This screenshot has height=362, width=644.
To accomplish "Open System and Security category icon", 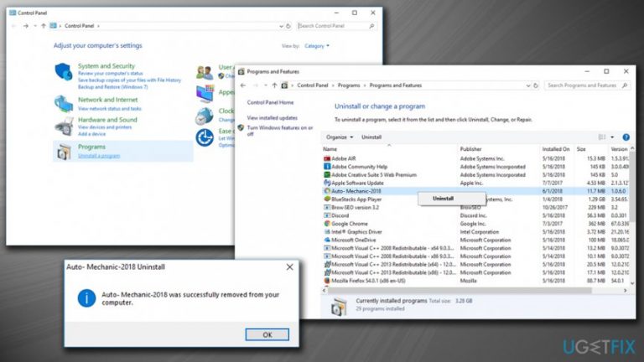I will (x=64, y=71).
